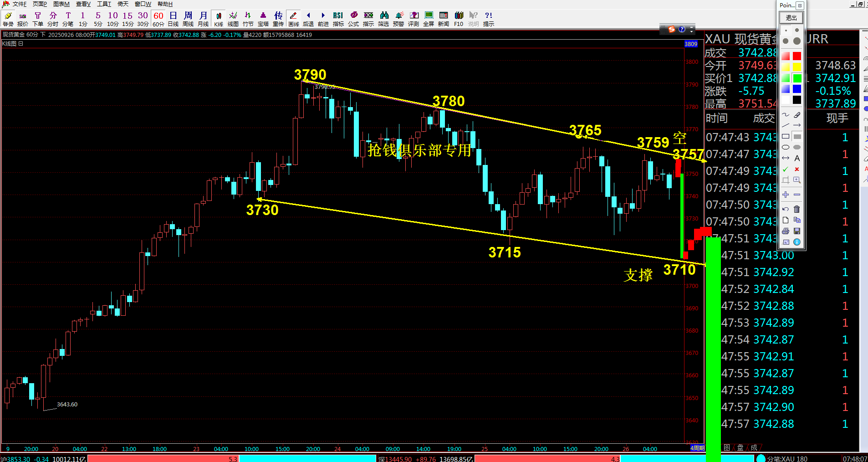The image size is (868, 462).
Task: Open the 筛选 binoculars filter tool
Action: tap(383, 19)
